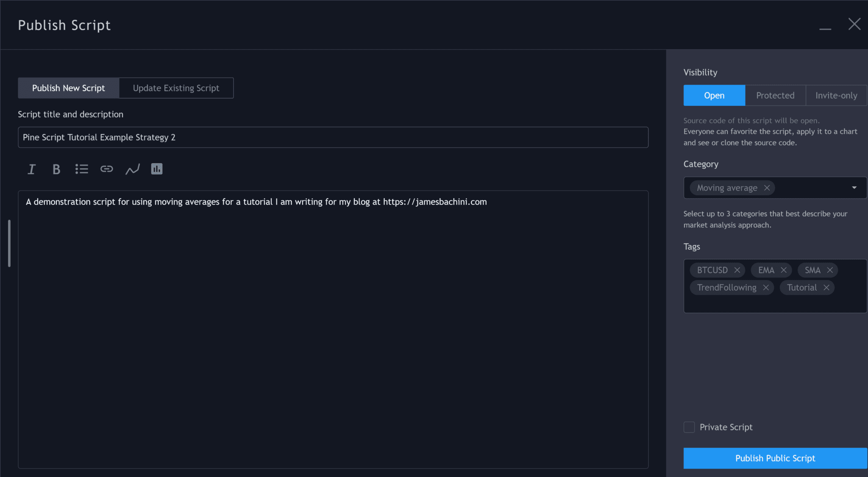
Task: Remove the EMA tag
Action: [784, 270]
